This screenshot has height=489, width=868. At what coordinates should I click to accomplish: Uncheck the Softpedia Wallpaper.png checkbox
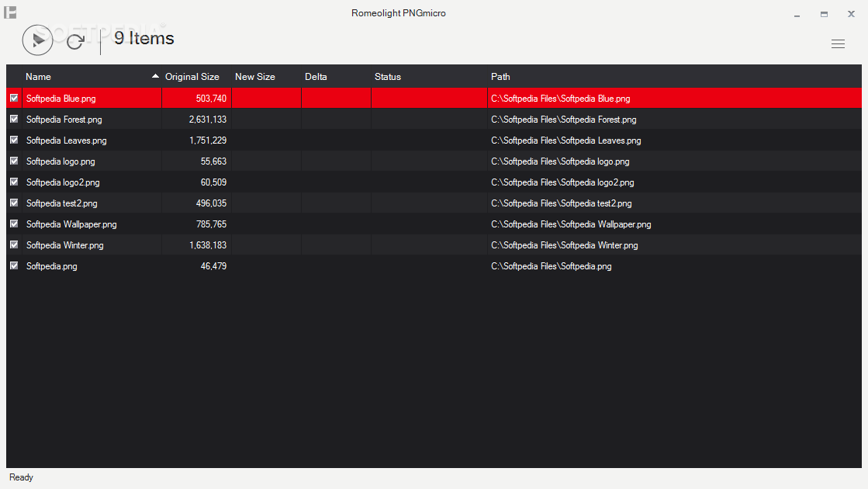[x=14, y=224]
